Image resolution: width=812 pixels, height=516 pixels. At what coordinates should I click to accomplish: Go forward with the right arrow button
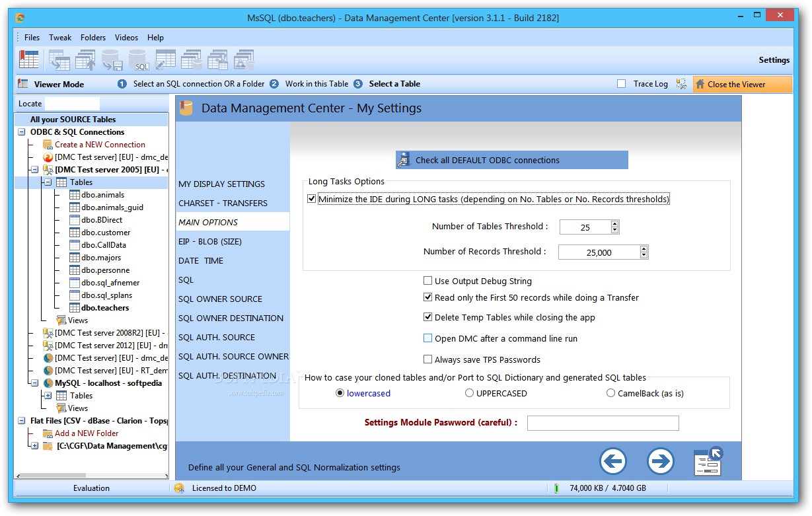(x=661, y=461)
